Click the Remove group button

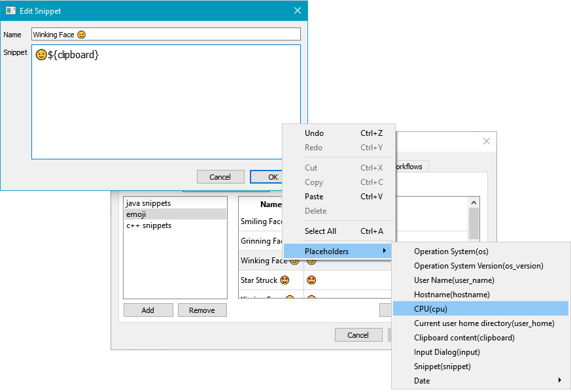[x=202, y=310]
